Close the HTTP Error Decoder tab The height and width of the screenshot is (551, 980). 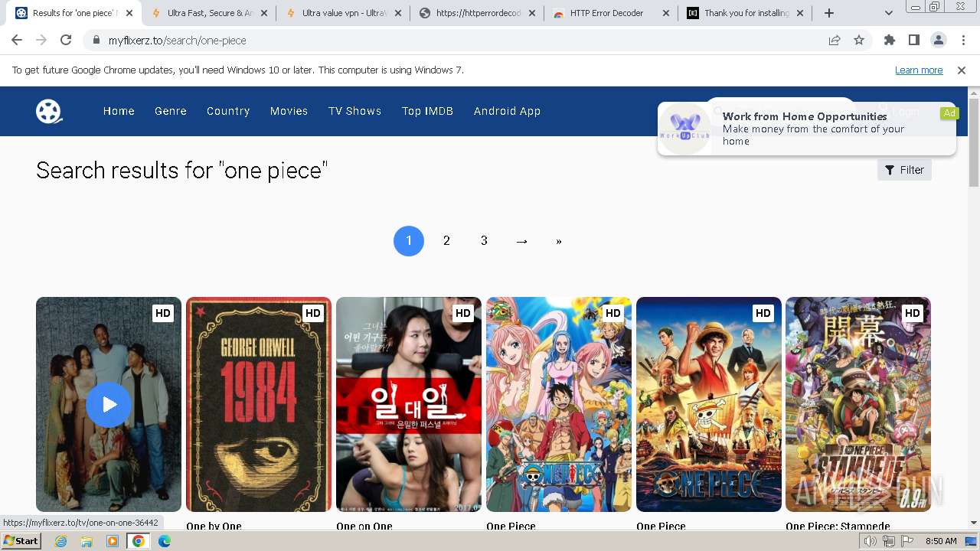pos(666,13)
